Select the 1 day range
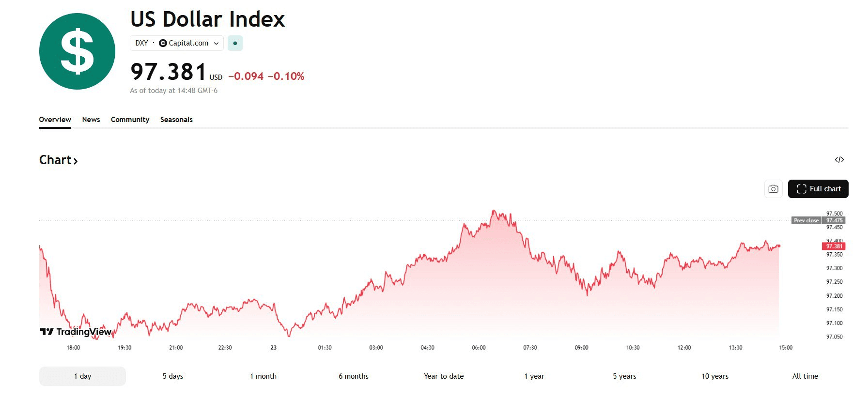Screen dimensions: 868x400 82,376
